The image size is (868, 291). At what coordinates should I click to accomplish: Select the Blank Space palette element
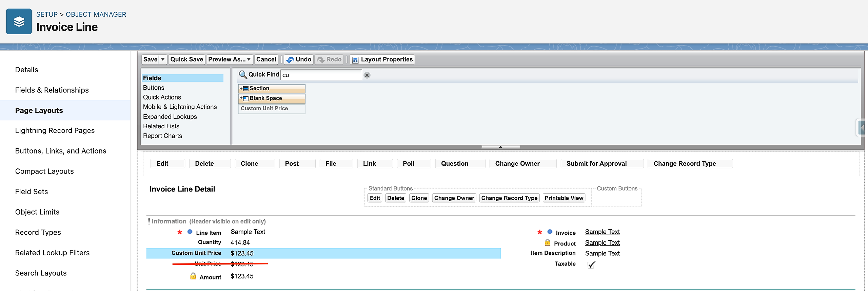point(272,98)
